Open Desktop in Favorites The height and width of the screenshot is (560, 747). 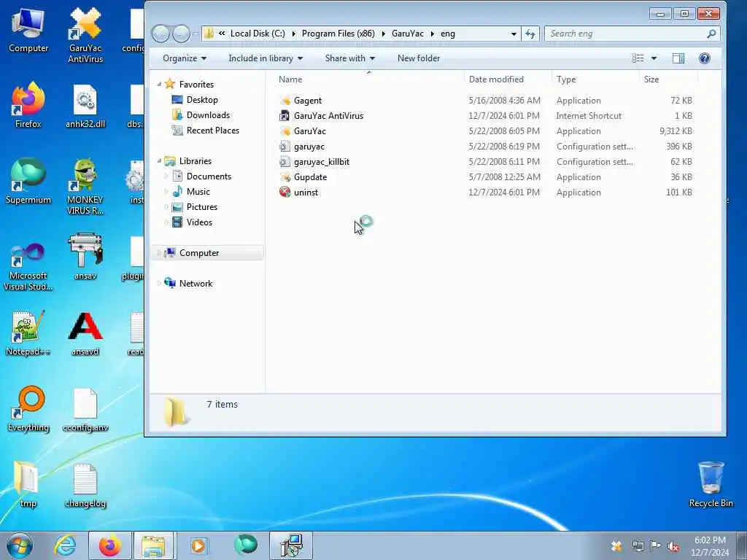tap(195, 99)
